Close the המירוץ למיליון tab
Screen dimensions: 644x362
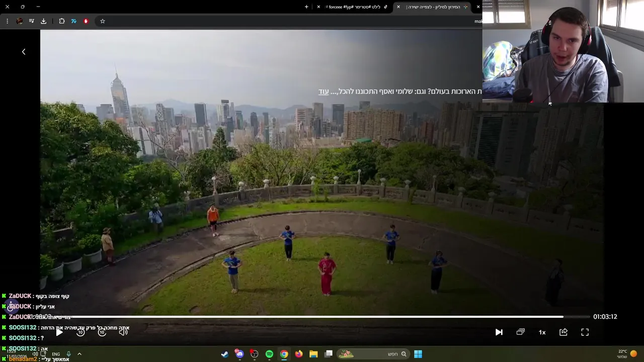pyautogui.click(x=398, y=7)
